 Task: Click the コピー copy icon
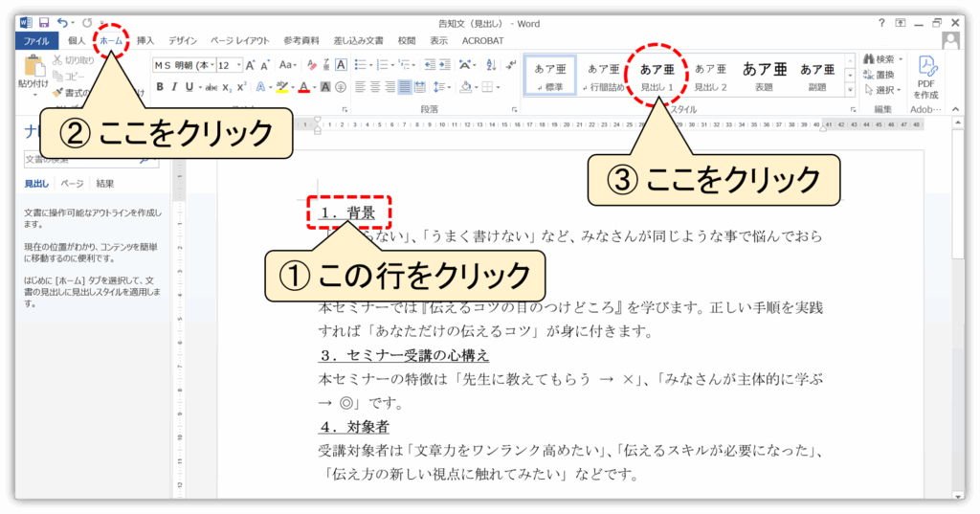coord(57,77)
